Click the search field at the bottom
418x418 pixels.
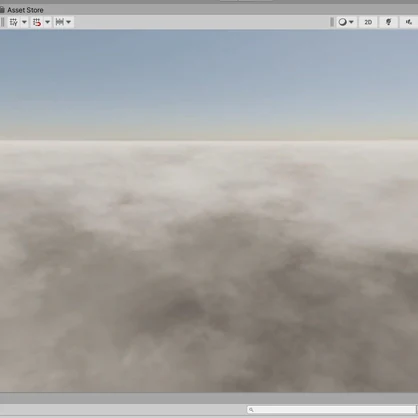point(332,409)
